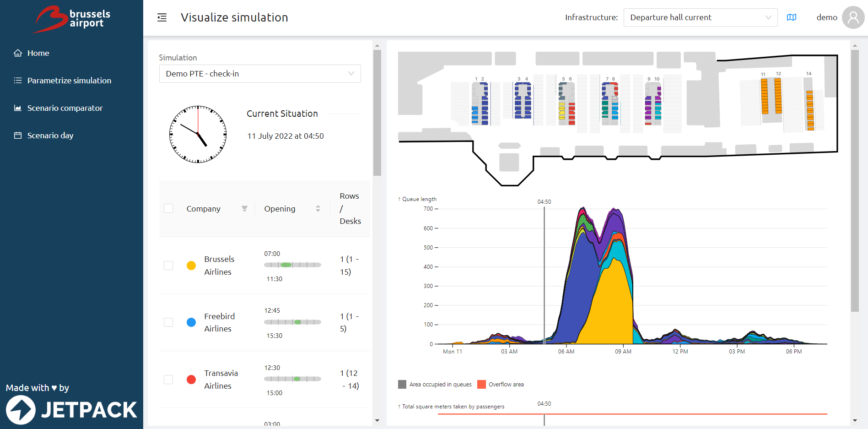Toggle the Area occupied in queues legend
The height and width of the screenshot is (429, 868).
click(435, 385)
